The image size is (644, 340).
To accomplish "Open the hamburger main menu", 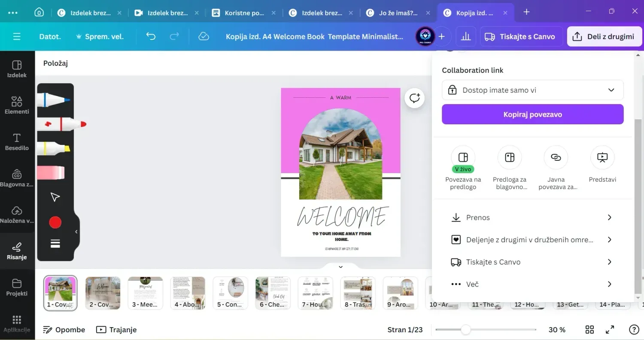I will click(17, 36).
